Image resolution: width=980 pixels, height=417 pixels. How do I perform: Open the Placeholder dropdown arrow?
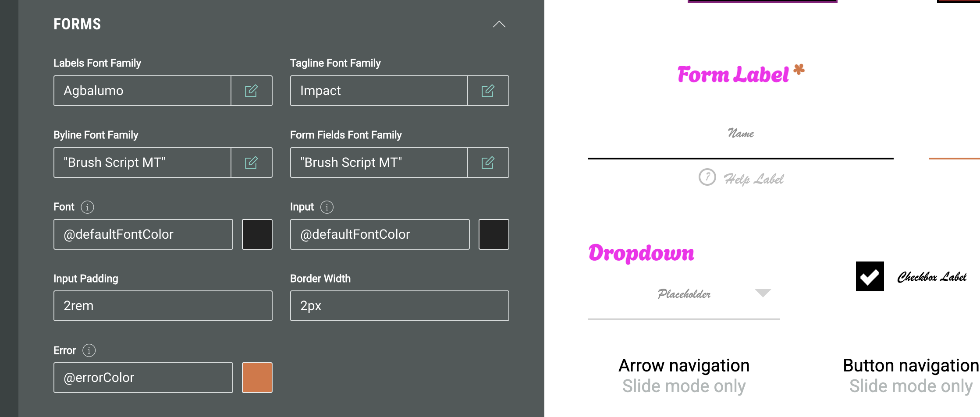(763, 293)
